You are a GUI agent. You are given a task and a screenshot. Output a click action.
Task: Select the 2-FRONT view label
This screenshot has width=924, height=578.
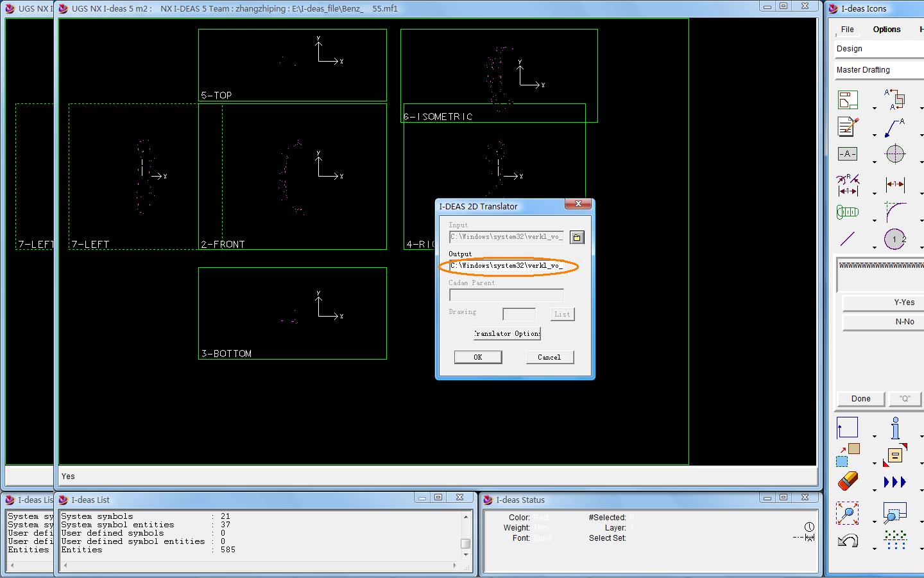pyautogui.click(x=223, y=244)
